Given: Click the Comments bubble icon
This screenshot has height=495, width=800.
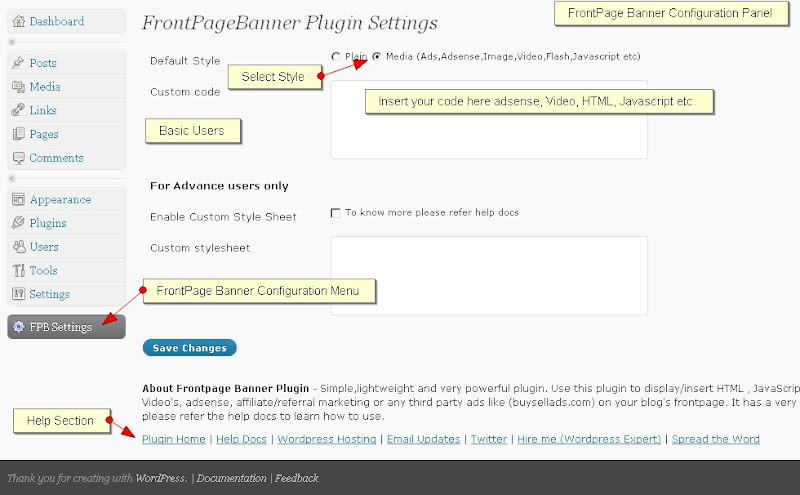Looking at the screenshot, I should click(x=18, y=158).
